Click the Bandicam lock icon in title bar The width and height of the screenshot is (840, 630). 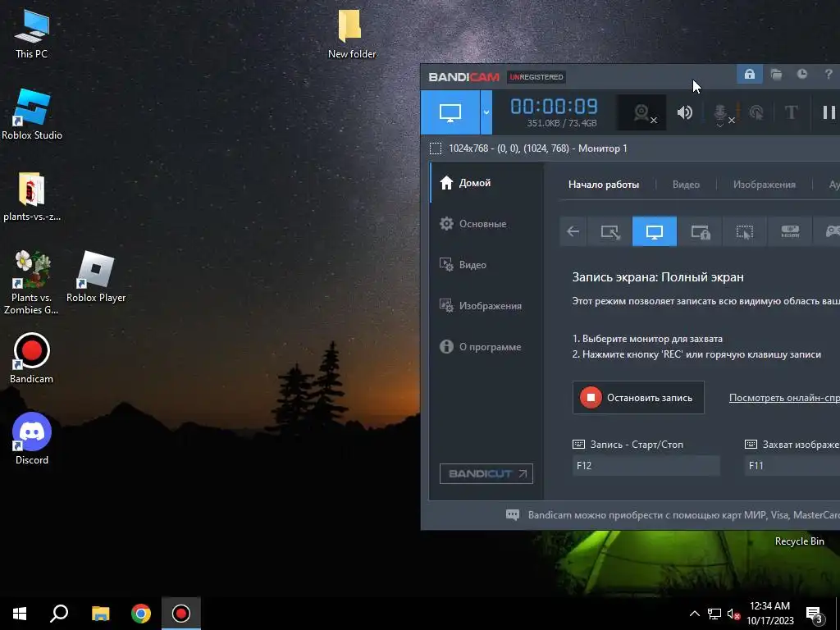(x=750, y=74)
